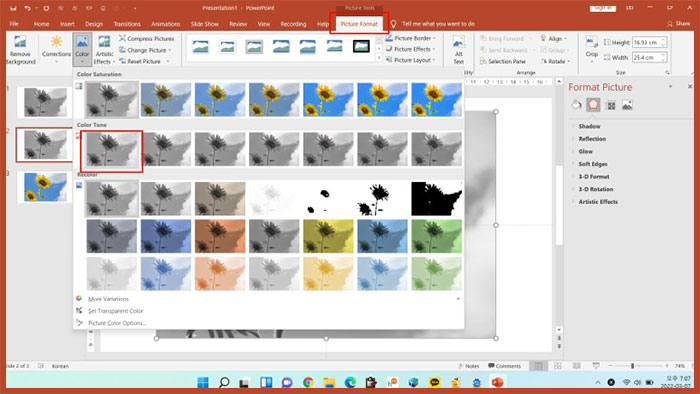
Task: Click the Save icon in the title bar
Action: tap(13, 8)
